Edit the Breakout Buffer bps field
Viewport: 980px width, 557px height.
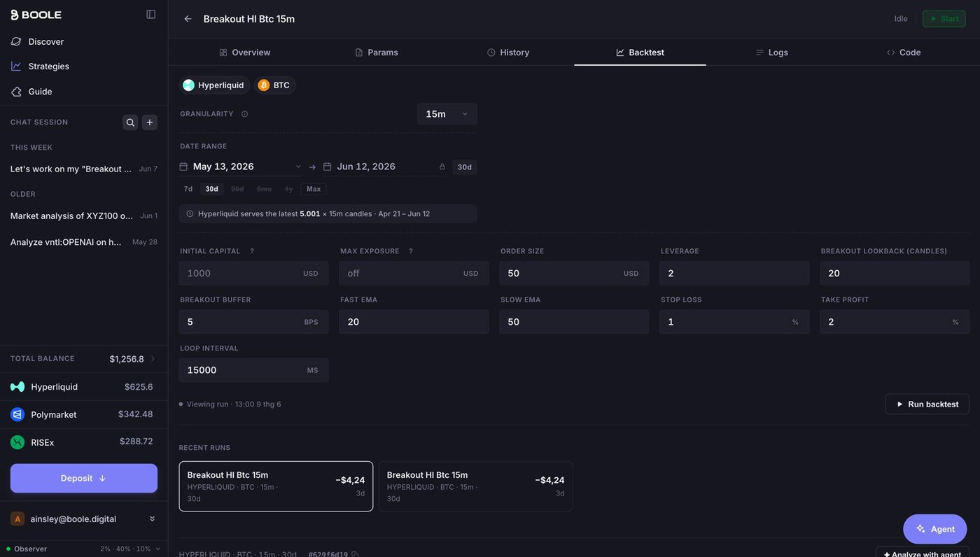(253, 322)
